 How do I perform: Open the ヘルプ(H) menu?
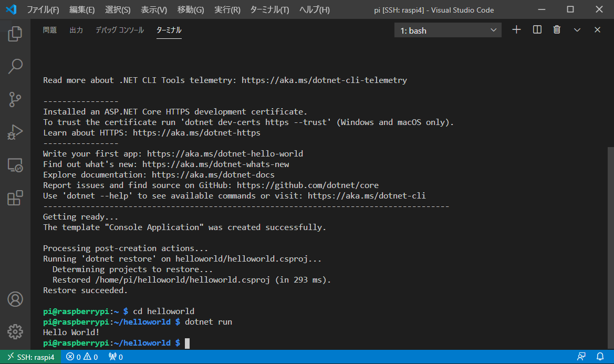[x=315, y=10]
